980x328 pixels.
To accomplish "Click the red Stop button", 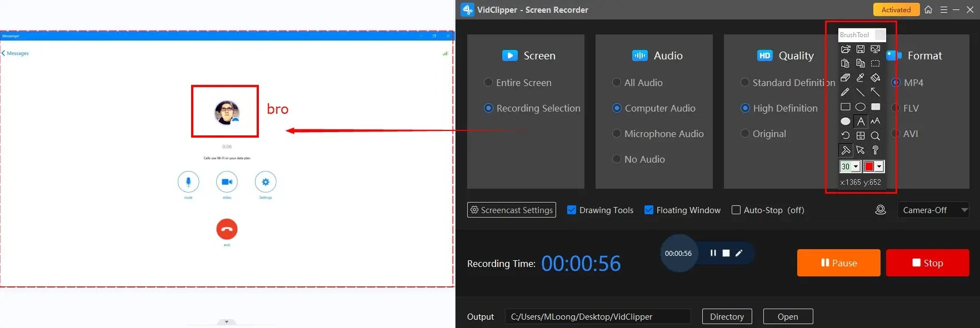I will [x=928, y=263].
